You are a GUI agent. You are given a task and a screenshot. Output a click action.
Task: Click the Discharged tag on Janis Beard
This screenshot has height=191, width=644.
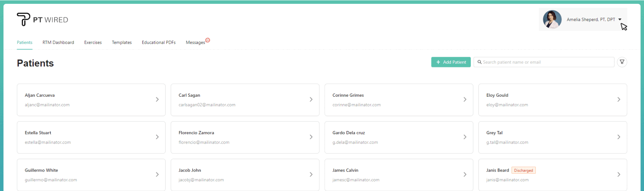click(x=523, y=170)
